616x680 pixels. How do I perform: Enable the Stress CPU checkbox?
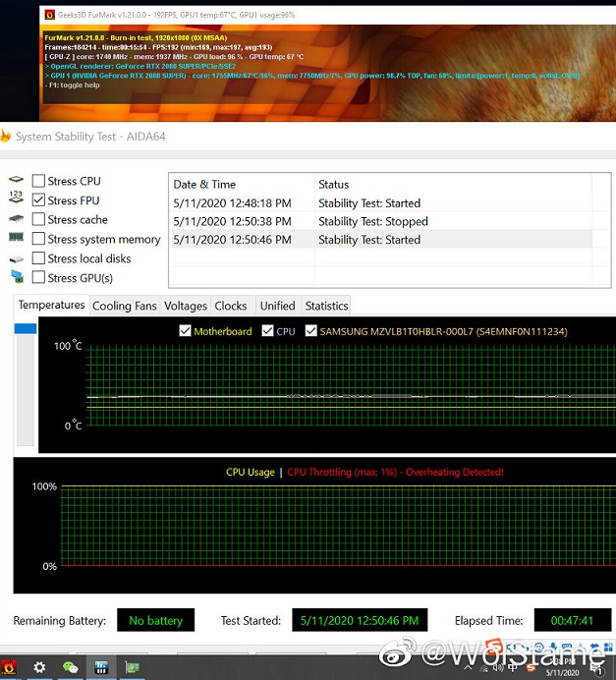pos(38,181)
